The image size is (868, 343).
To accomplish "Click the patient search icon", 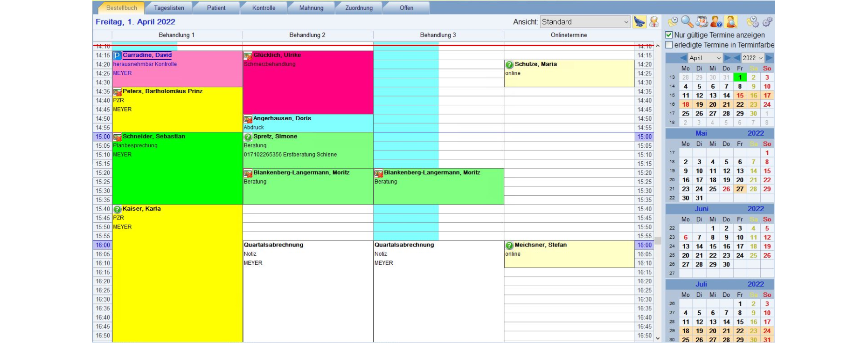I will 731,22.
